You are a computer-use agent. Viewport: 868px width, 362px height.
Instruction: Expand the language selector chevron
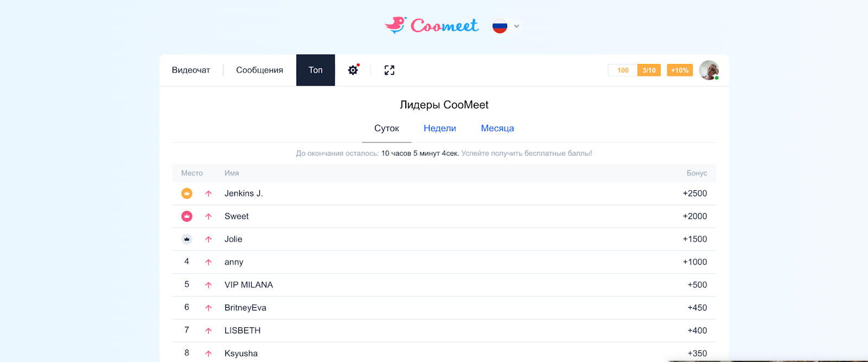pos(516,26)
